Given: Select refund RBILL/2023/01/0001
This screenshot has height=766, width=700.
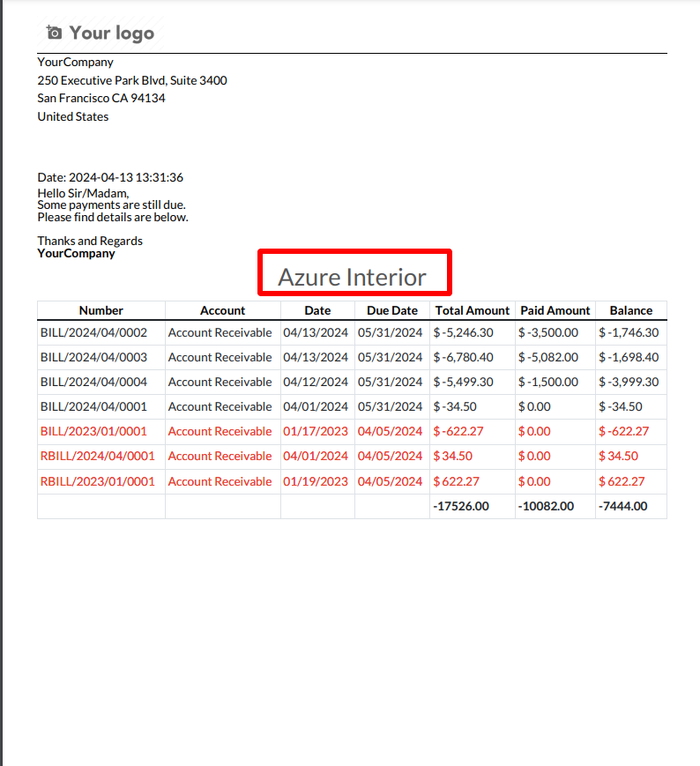Looking at the screenshot, I should point(98,481).
